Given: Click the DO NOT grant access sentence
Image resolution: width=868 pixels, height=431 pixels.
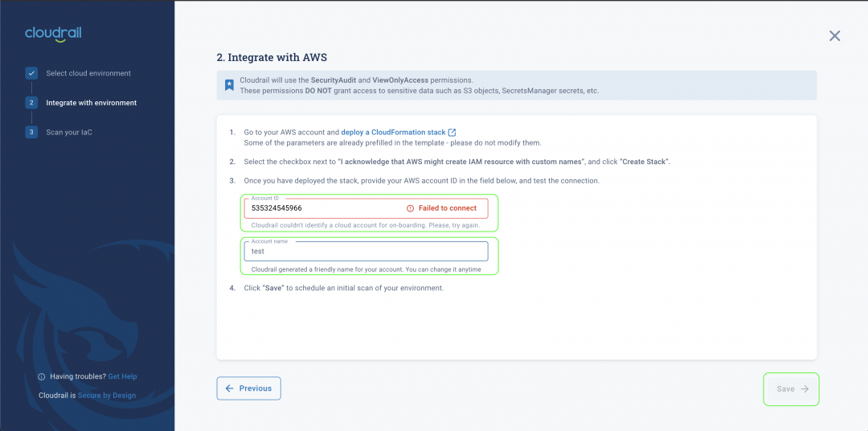Looking at the screenshot, I should coord(419,90).
